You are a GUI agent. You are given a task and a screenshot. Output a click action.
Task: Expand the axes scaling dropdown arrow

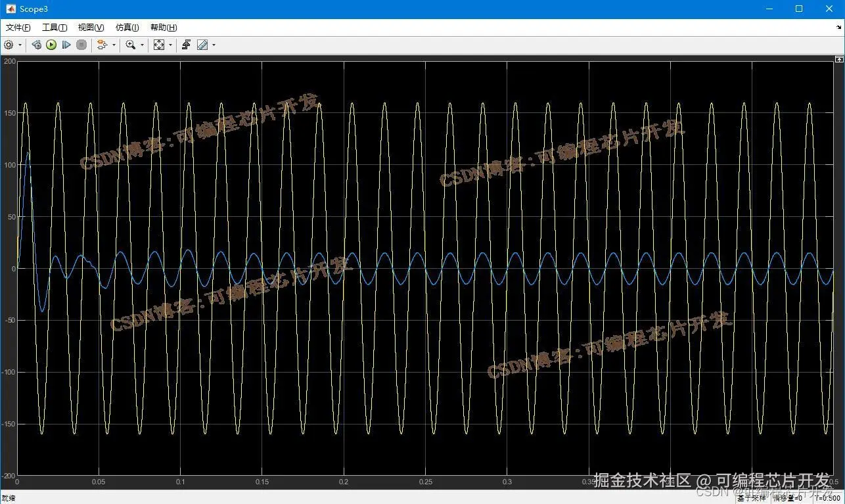pos(170,45)
